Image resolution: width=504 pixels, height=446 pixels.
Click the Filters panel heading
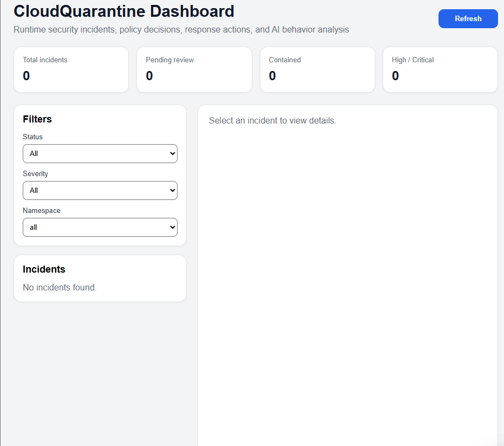point(37,119)
